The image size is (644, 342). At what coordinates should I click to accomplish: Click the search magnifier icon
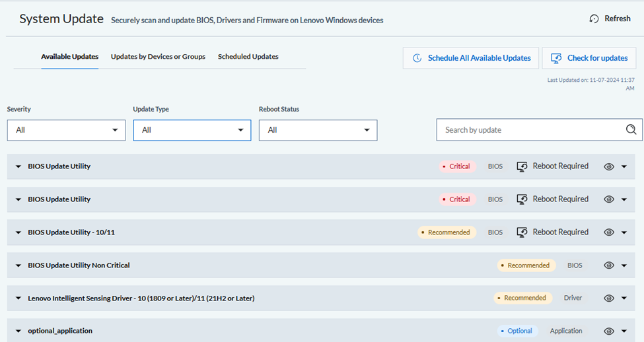631,130
